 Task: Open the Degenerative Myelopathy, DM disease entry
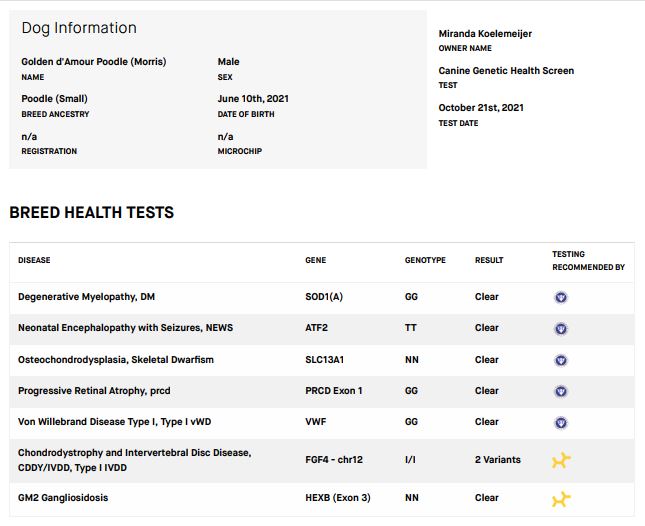[86, 297]
